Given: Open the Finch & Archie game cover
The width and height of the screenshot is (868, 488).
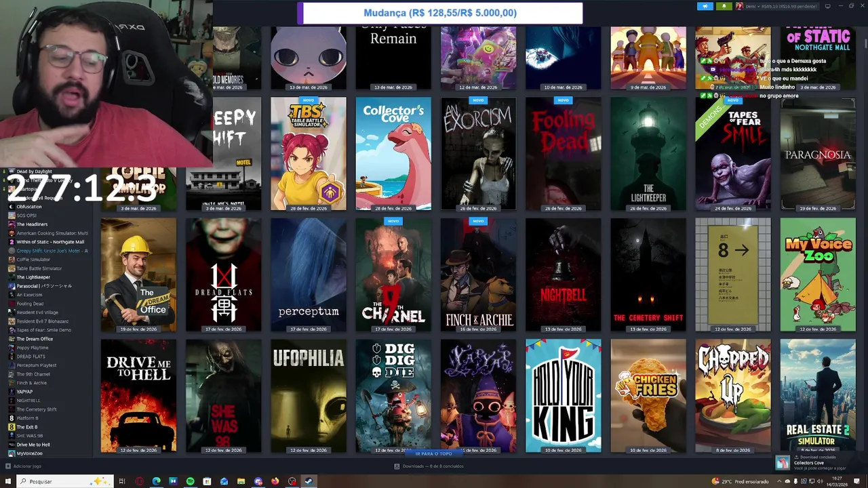Looking at the screenshot, I should coord(478,275).
